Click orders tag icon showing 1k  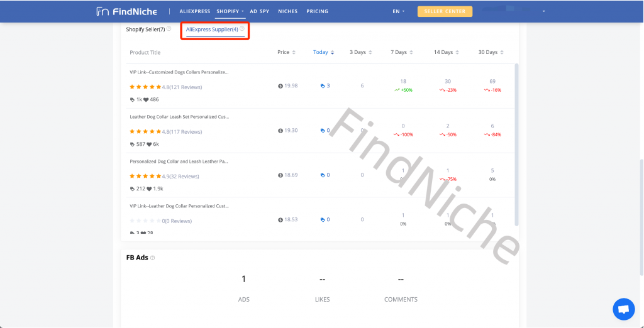coord(132,99)
